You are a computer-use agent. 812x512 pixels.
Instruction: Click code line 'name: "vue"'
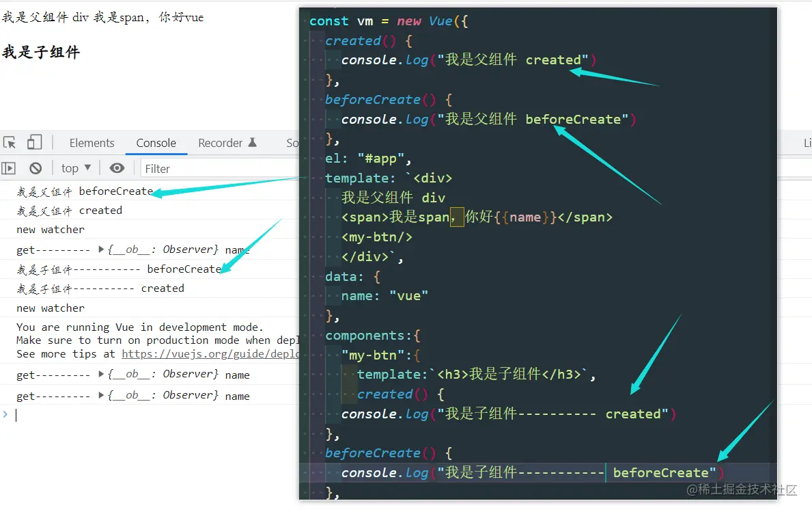point(384,296)
